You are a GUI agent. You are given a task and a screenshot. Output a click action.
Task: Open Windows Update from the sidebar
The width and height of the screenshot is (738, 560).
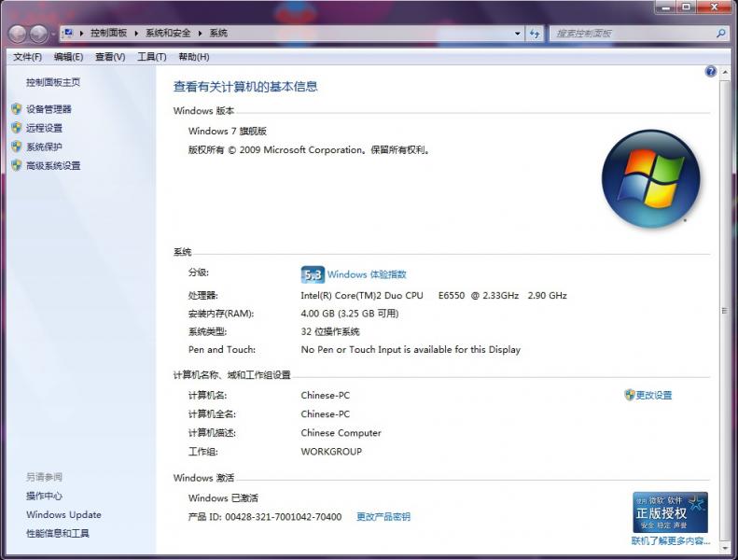tap(63, 515)
